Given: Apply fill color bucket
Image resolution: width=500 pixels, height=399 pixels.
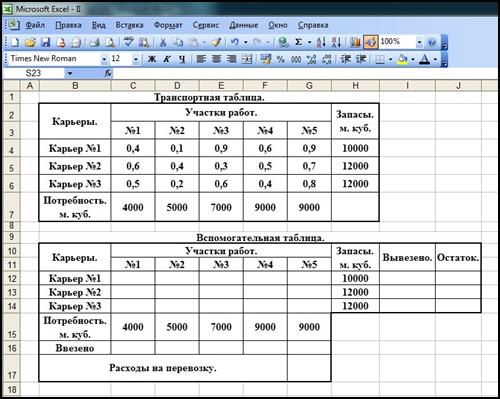Looking at the screenshot, I should tap(402, 59).
